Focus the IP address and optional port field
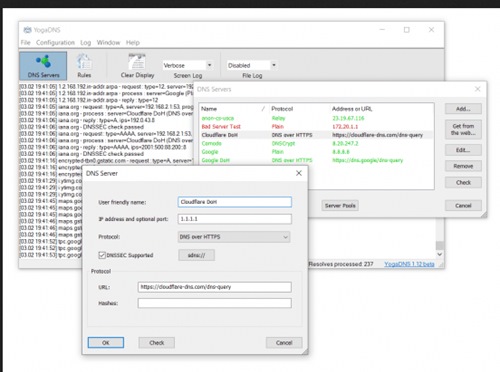This screenshot has width=500, height=372. tap(235, 219)
